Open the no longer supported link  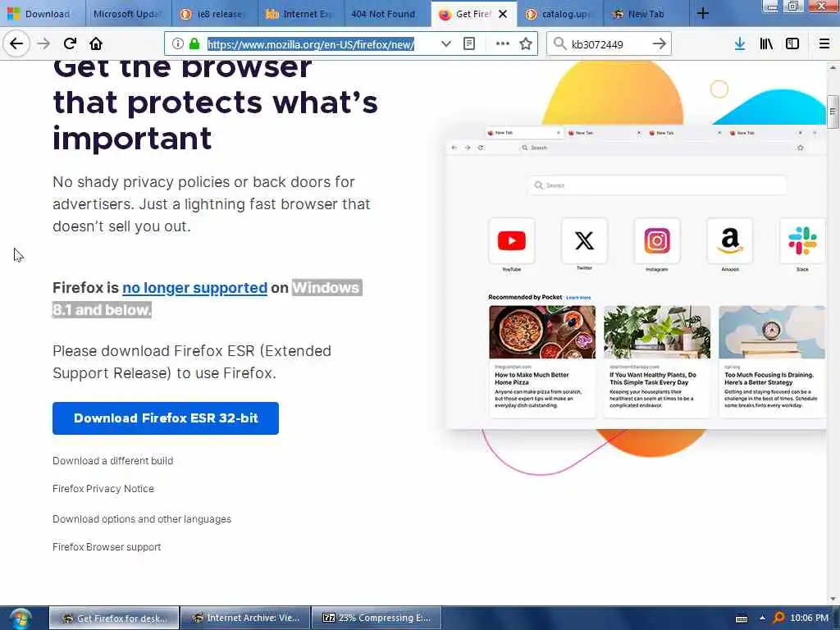194,288
